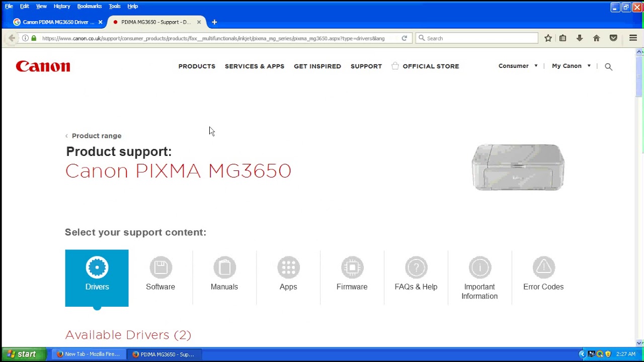644x362 pixels.
Task: Open the Tools menu
Action: pos(115,6)
